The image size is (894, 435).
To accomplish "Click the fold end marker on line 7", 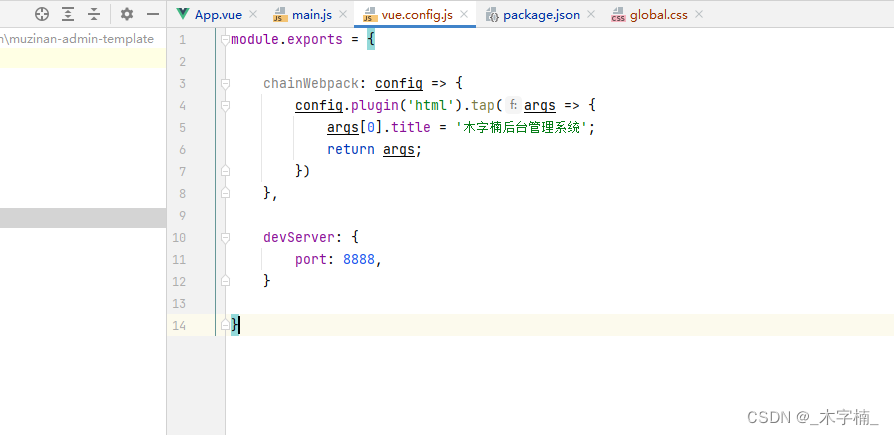I will coord(225,171).
